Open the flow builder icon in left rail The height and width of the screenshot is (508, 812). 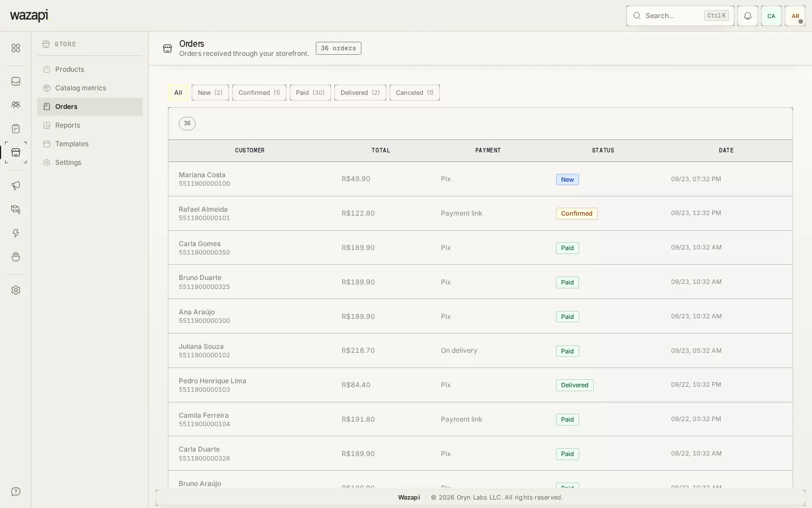16,209
